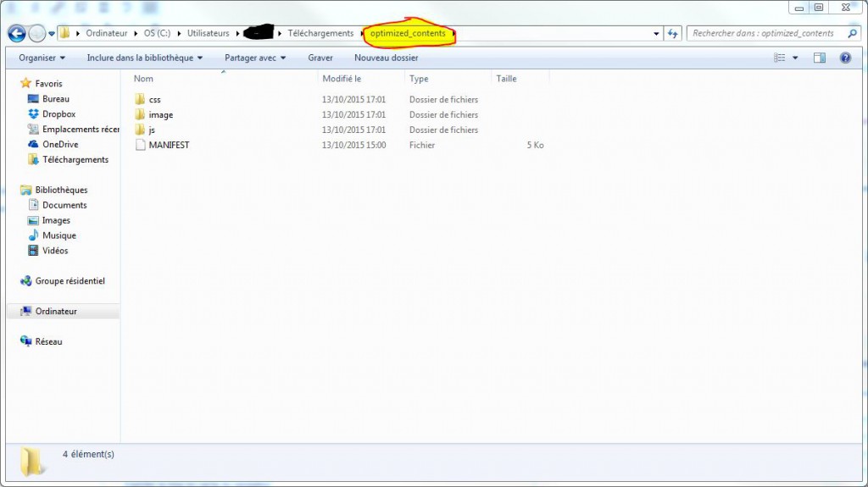Screen dimensions: 868x487
Task: Open the help question mark icon
Action: coord(845,58)
